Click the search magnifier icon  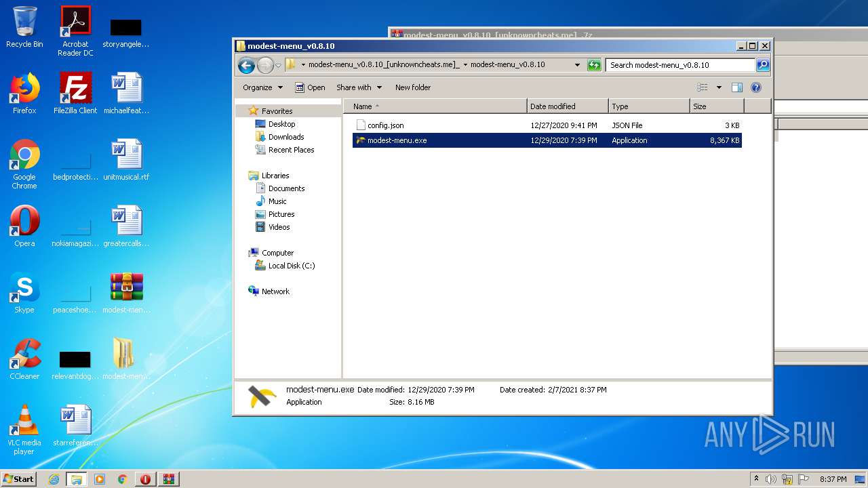(763, 65)
